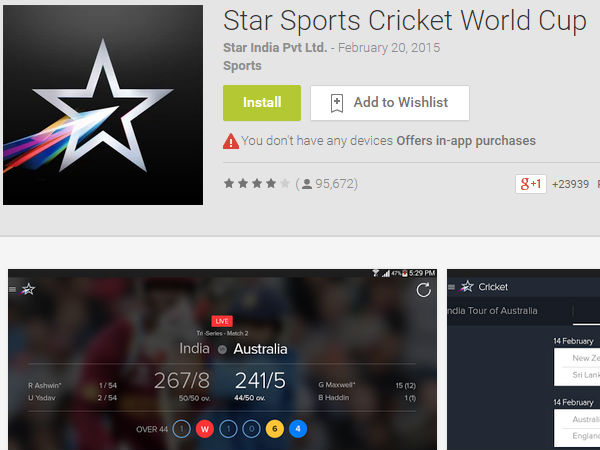Click the Cricket header star logo
This screenshot has width=600, height=450.
coord(466,287)
